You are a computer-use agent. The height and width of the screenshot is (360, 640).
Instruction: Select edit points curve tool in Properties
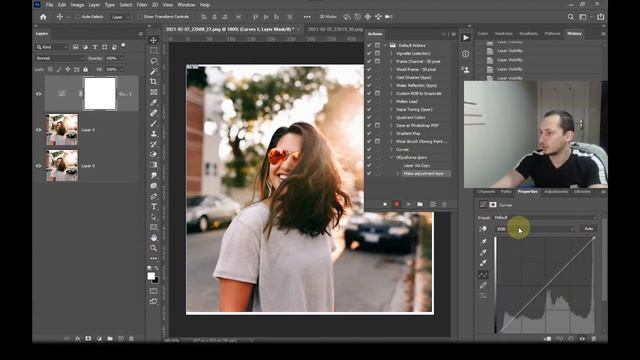click(483, 275)
